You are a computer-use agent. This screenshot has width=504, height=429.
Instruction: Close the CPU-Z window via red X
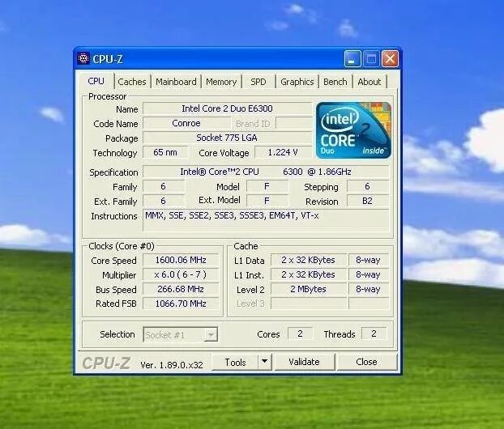click(x=390, y=59)
